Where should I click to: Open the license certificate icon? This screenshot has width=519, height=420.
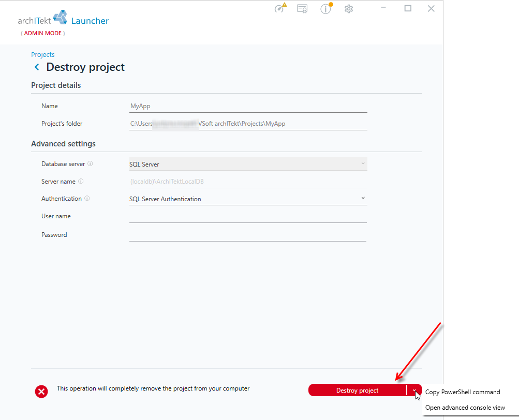click(x=302, y=9)
